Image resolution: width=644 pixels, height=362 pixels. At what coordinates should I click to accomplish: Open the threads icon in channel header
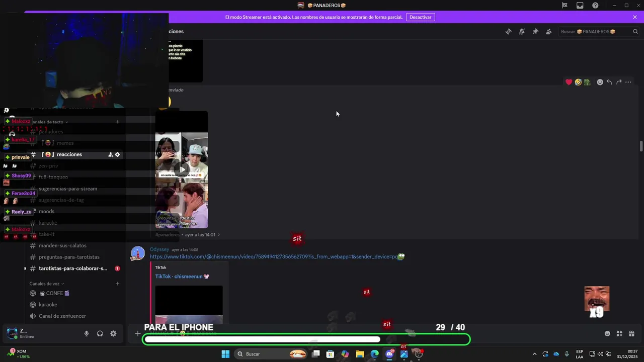508,31
